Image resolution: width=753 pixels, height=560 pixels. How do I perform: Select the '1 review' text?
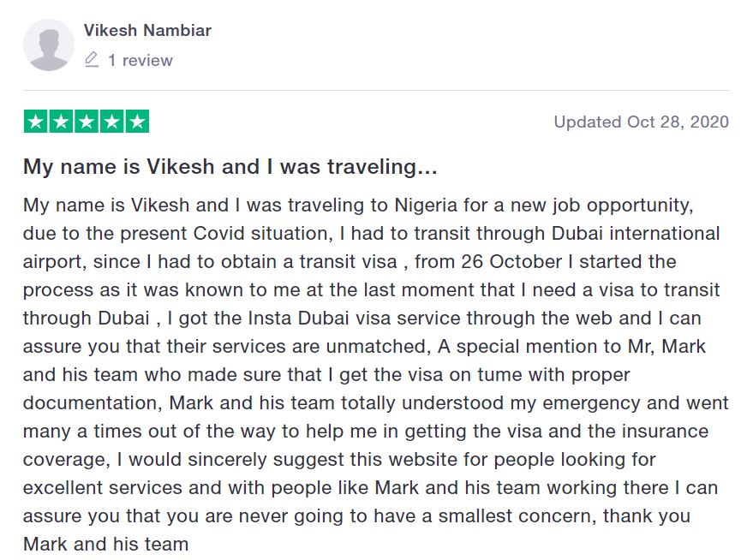point(140,61)
